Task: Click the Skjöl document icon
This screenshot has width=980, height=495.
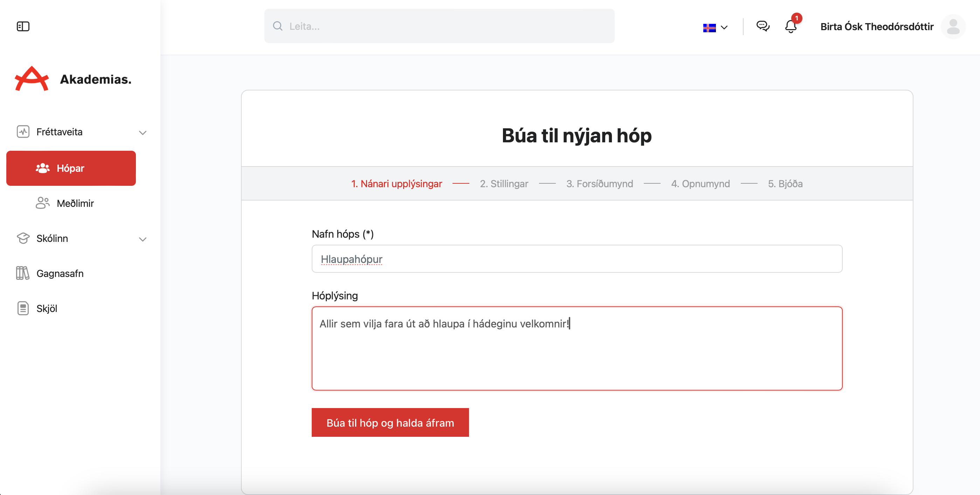Action: [x=23, y=308]
